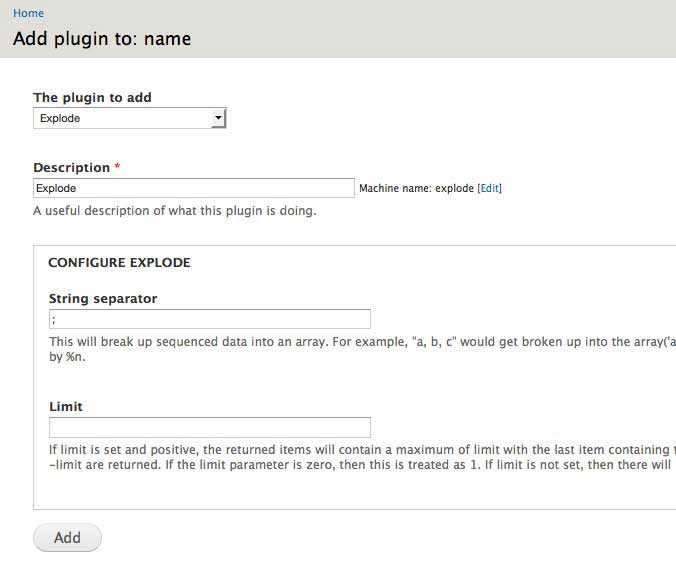Click the Edit link beside machine name
This screenshot has height=565, width=676.
(489, 188)
